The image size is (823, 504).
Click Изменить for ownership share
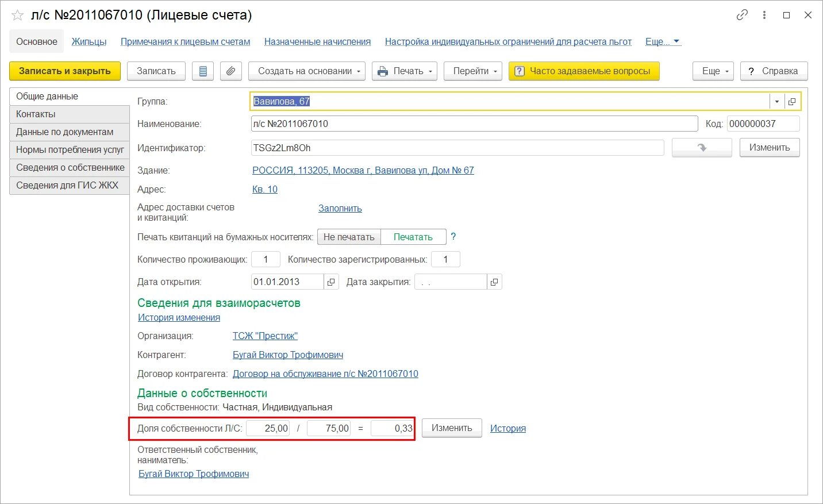452,428
